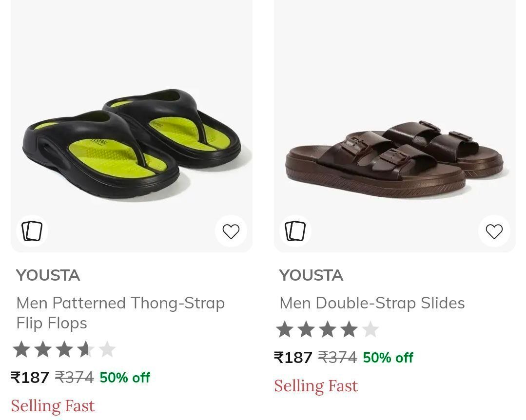Click 50% off label for flip flops
Screen dimensions: 526x420
pyautogui.click(x=125, y=378)
